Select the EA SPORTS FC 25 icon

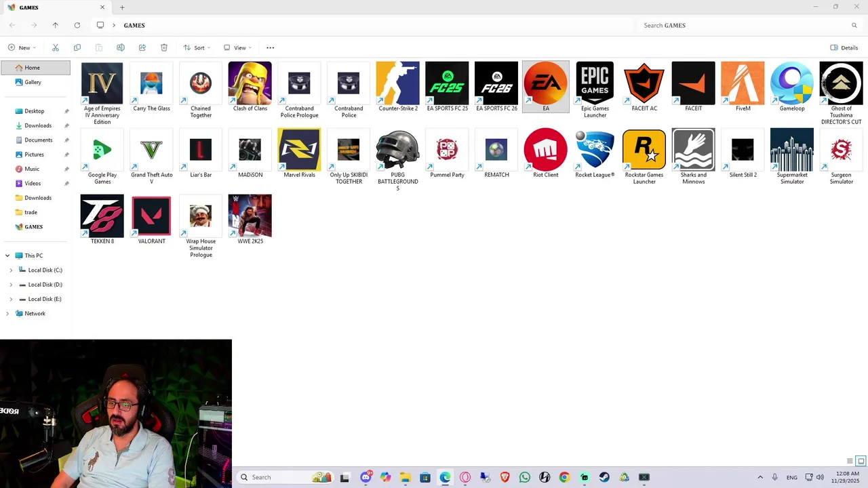[447, 83]
